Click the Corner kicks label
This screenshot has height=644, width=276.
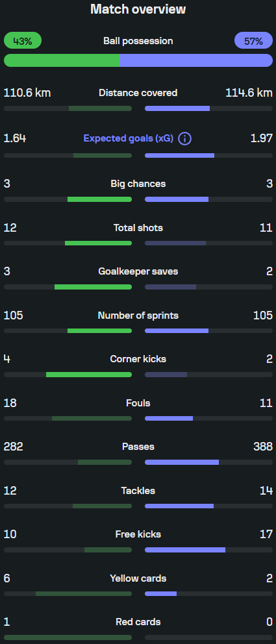pos(138,359)
